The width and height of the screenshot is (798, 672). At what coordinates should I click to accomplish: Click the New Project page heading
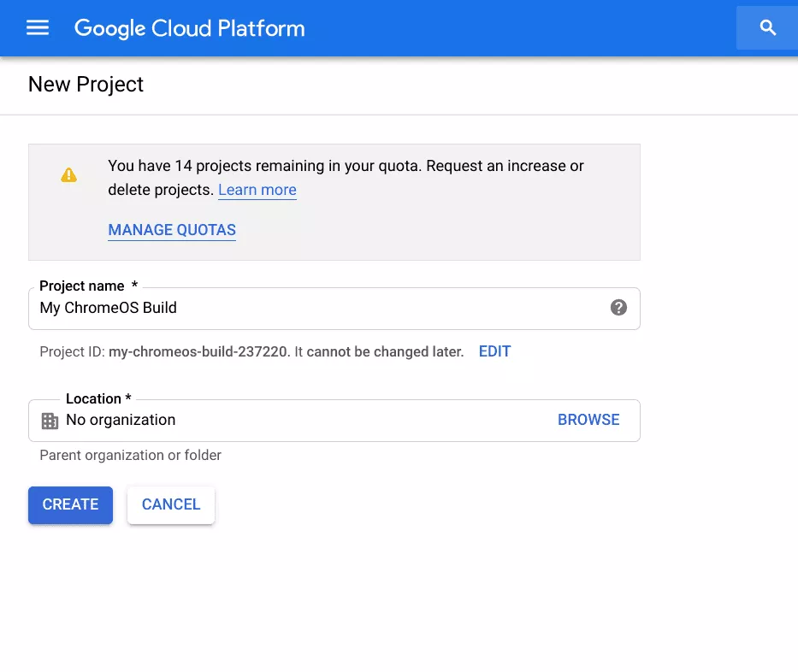pyautogui.click(x=86, y=85)
